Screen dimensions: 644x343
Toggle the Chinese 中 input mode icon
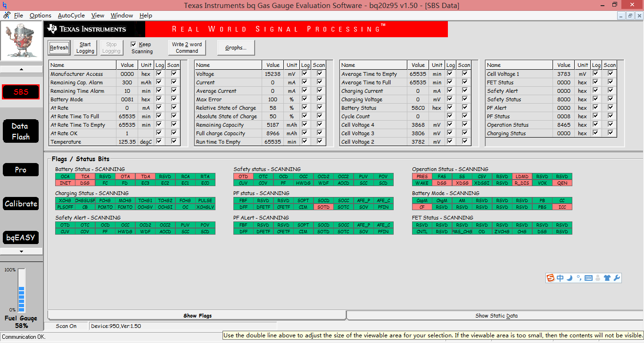[560, 278]
